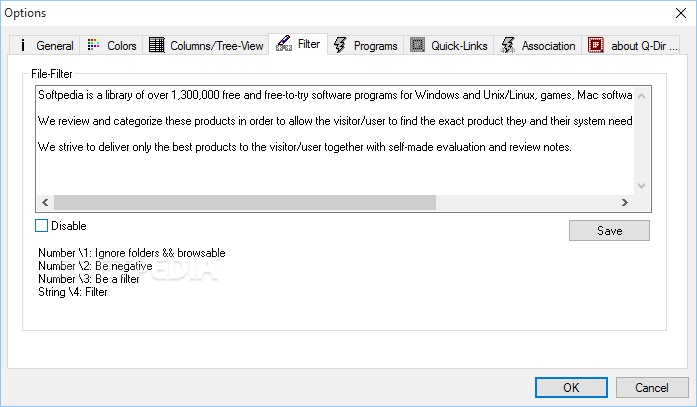697x407 pixels.
Task: Show the about Q-Dir tab
Action: [x=631, y=45]
